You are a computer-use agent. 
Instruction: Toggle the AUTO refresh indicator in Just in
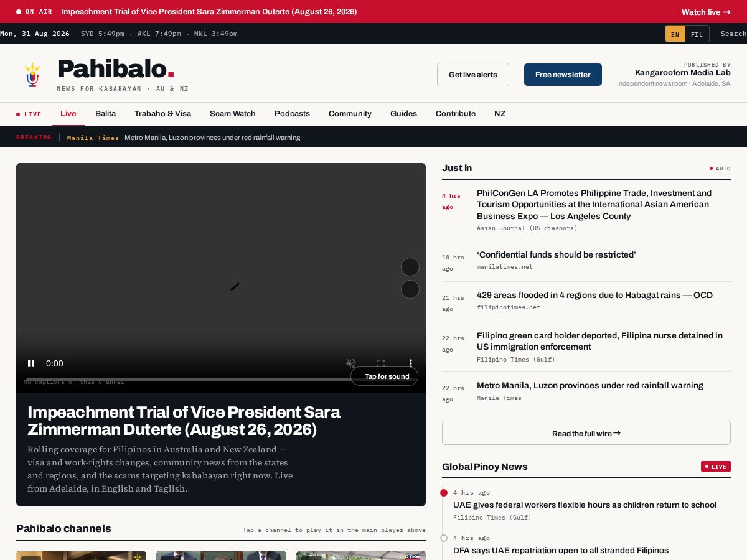pyautogui.click(x=720, y=169)
